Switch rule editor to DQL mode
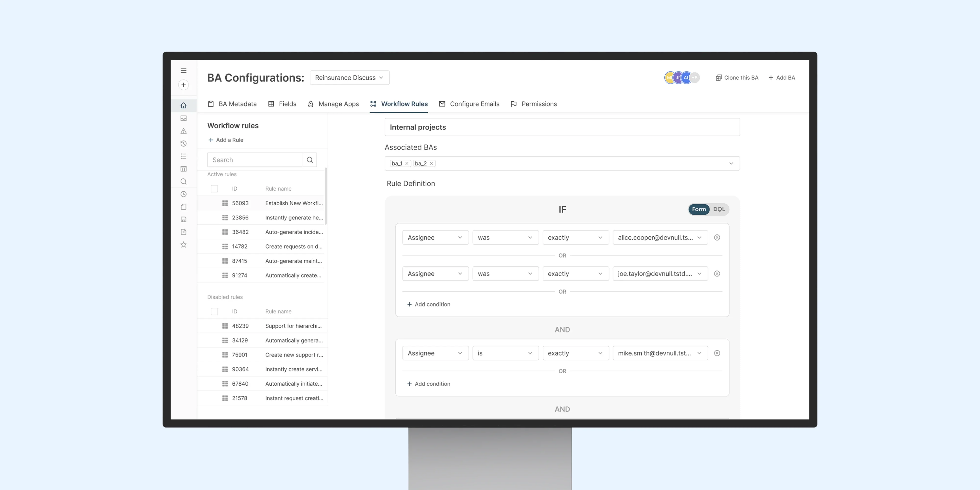980x490 pixels. click(x=719, y=209)
